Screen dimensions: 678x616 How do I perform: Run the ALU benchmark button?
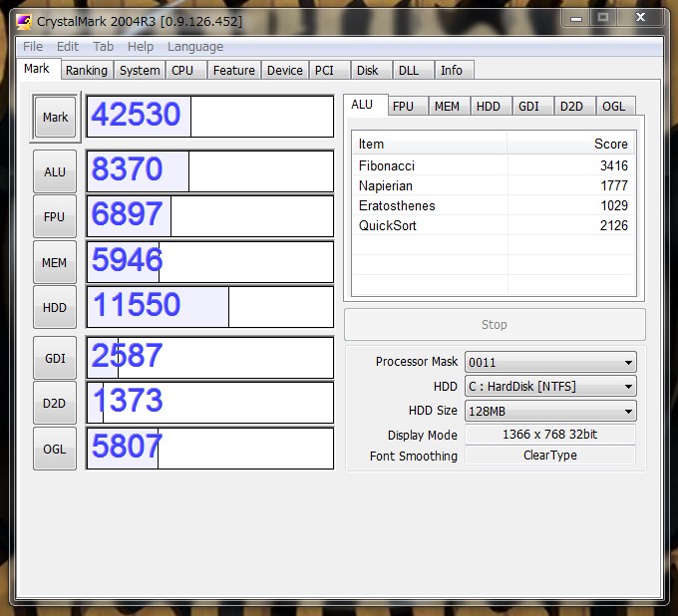click(x=55, y=171)
